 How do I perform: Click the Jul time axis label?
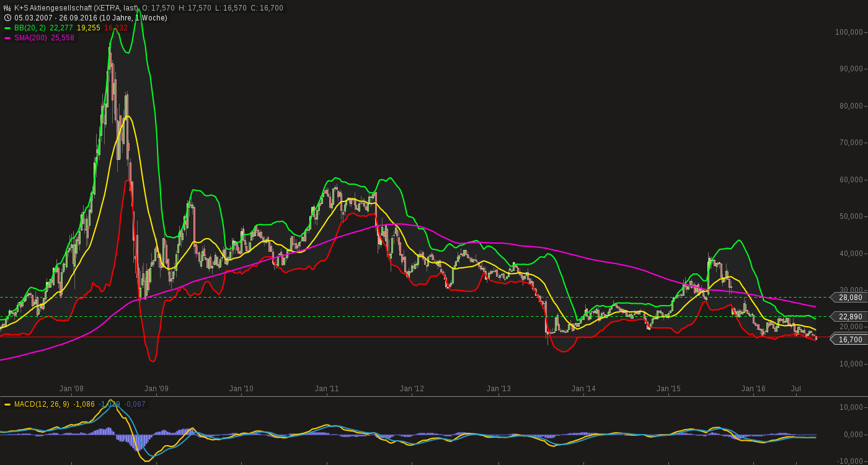[796, 389]
